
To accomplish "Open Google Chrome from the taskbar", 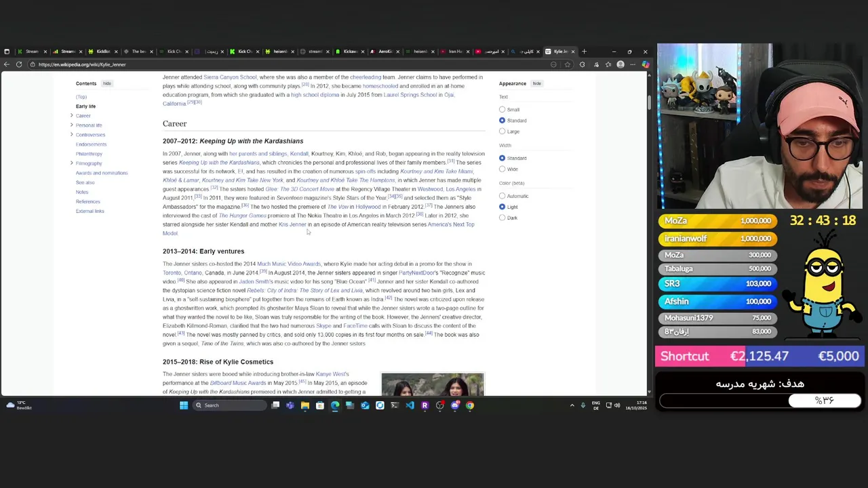I will tap(470, 405).
